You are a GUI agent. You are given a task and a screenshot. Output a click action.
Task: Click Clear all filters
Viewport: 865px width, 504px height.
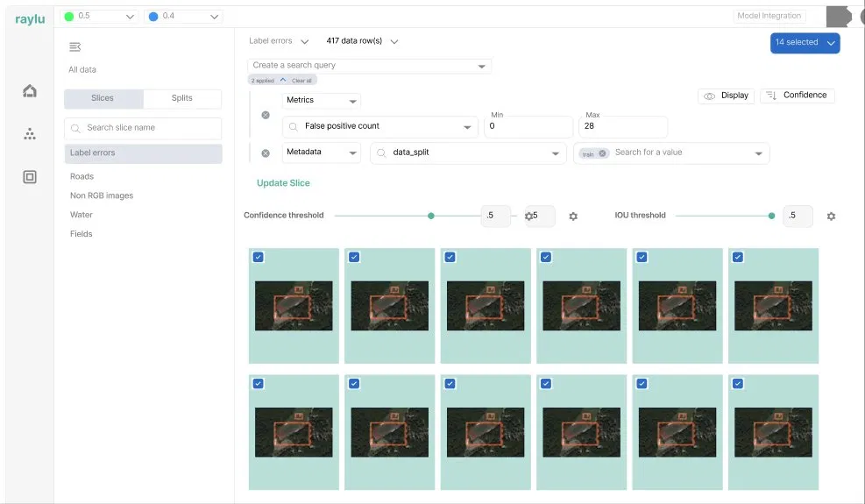(x=301, y=81)
